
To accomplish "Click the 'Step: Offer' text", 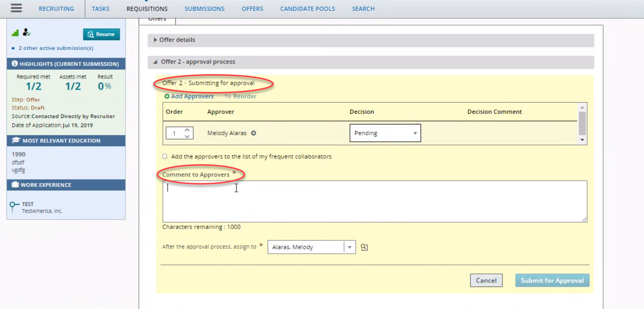I will [26, 100].
